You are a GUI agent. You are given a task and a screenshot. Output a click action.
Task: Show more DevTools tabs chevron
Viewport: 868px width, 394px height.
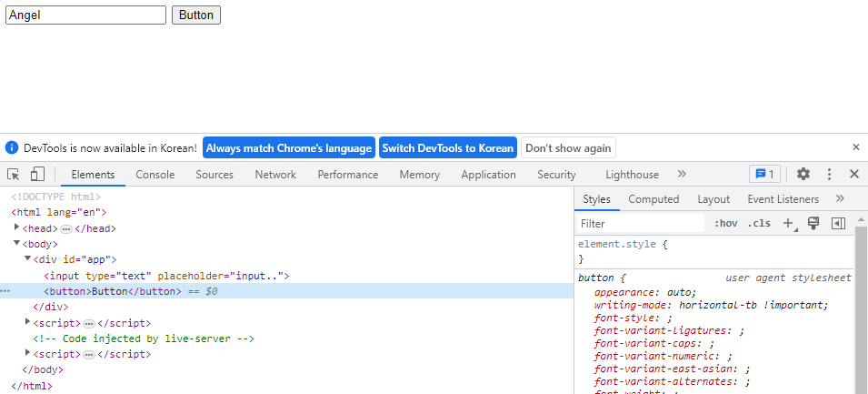point(682,174)
